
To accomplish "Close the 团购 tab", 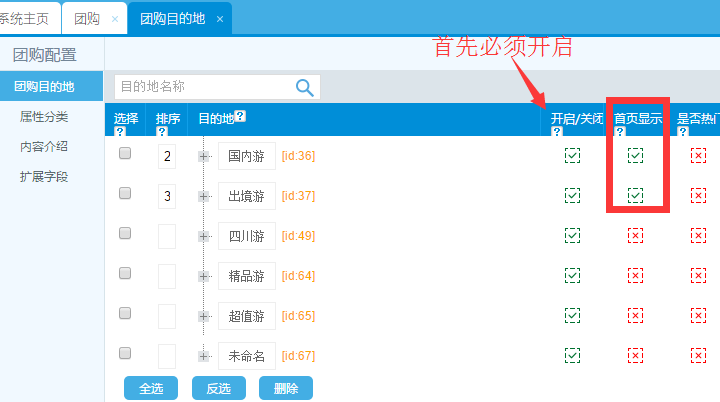I will tap(115, 19).
